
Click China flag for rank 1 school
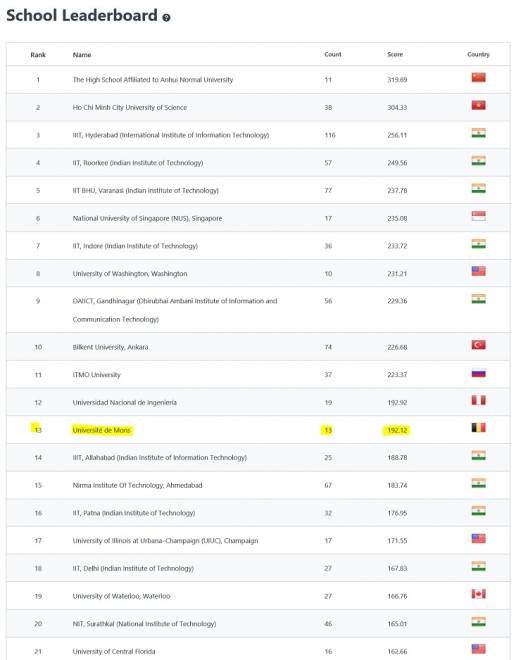[478, 77]
